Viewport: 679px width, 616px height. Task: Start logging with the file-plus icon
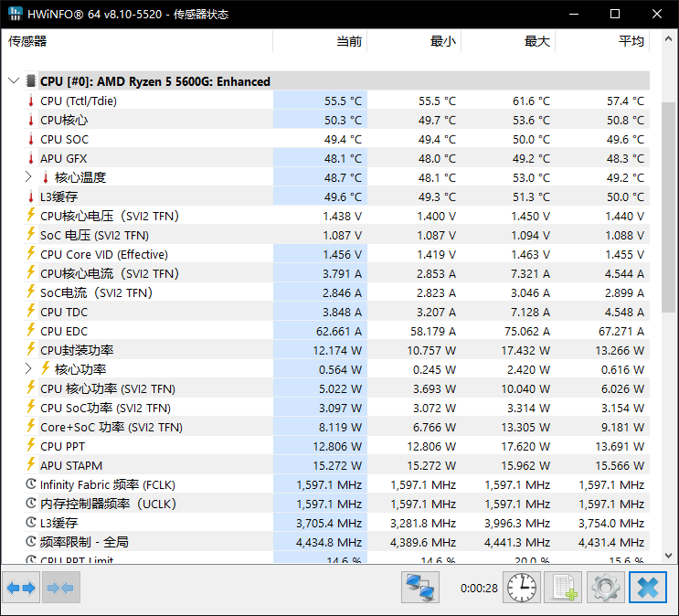point(563,588)
